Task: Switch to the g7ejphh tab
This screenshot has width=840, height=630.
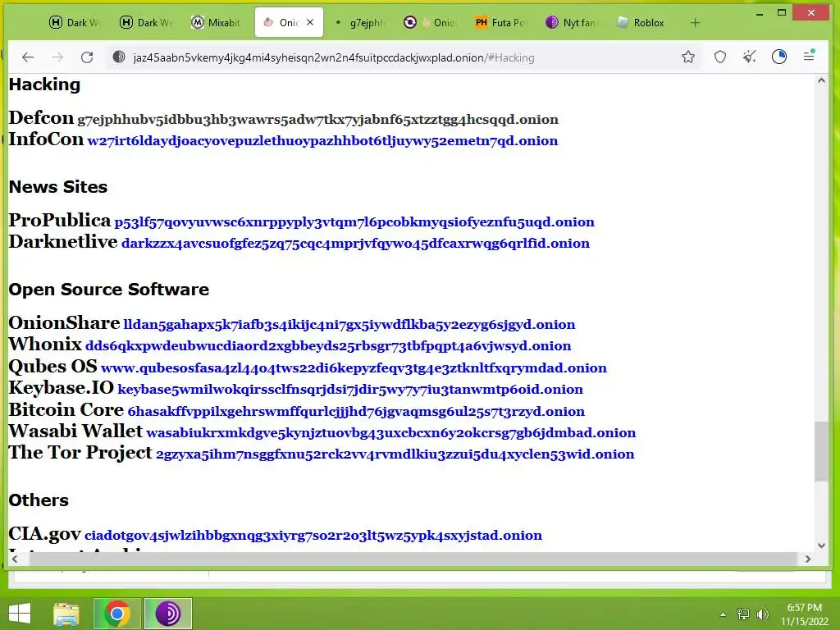Action: [360, 22]
